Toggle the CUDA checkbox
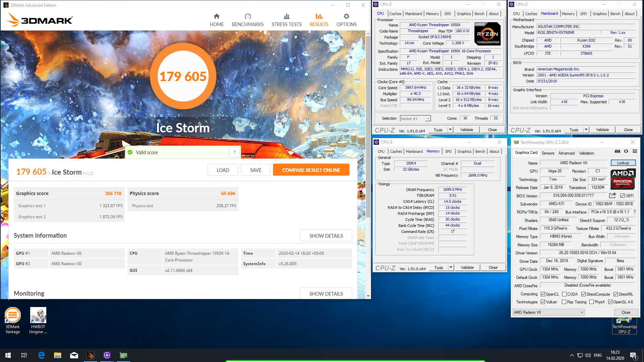 564,294
